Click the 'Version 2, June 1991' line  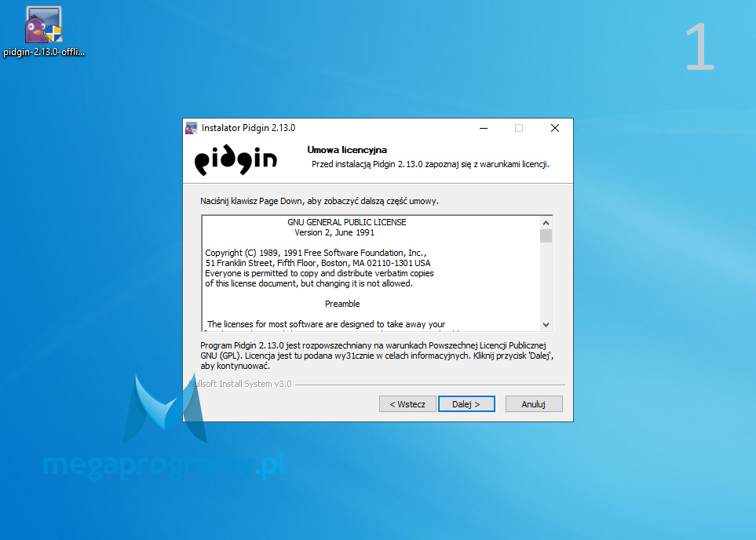pos(334,232)
